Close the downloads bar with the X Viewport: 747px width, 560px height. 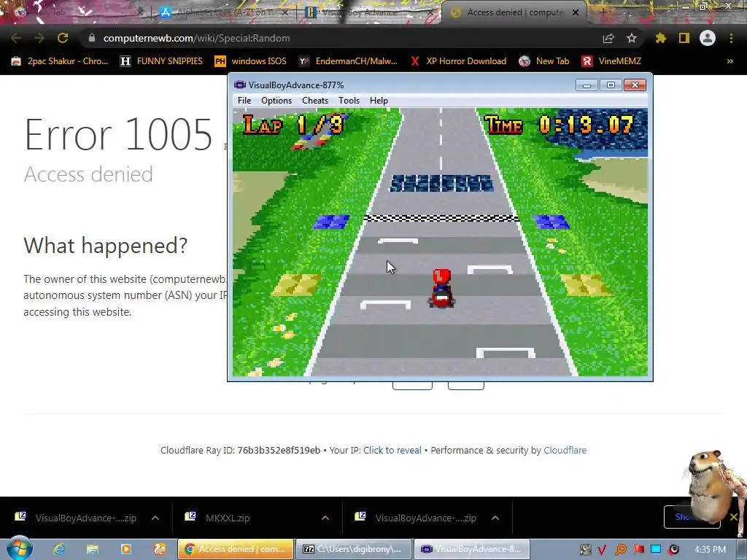(734, 517)
